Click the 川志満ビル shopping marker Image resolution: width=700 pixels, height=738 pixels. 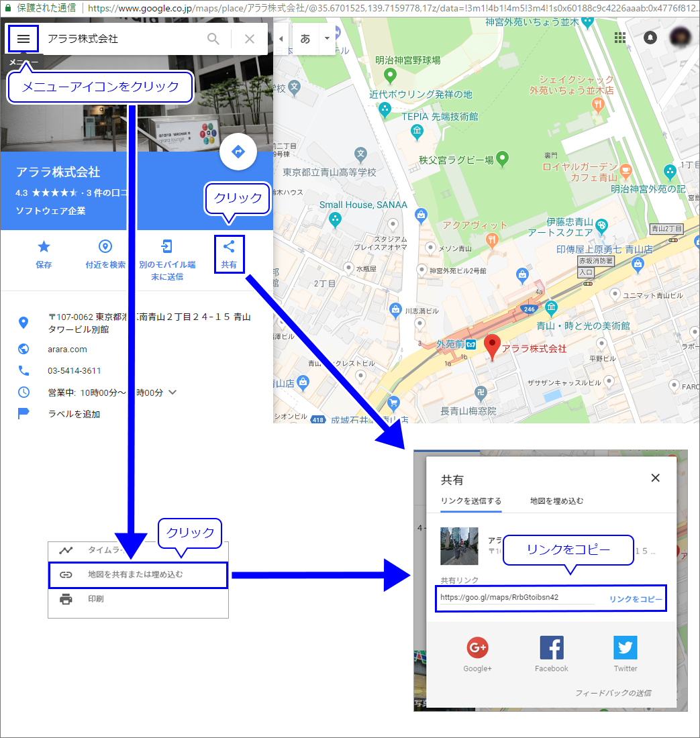(395, 310)
